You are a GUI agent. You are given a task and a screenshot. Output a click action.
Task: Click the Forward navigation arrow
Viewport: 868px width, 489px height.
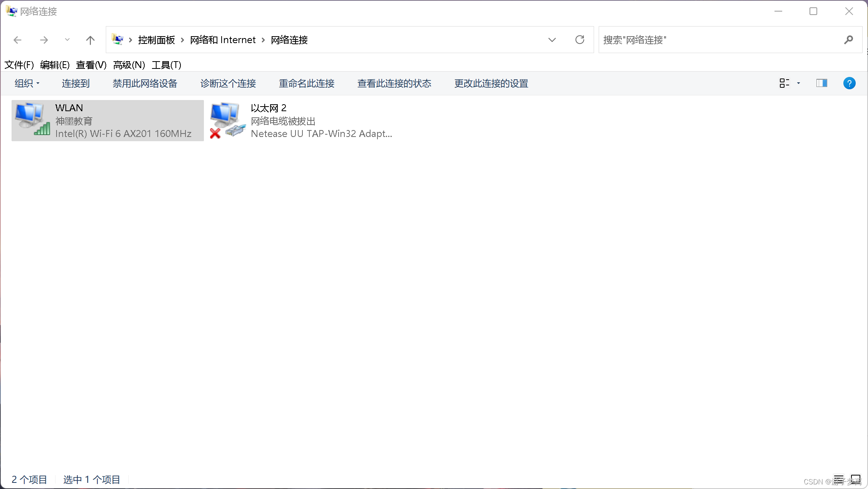tap(44, 40)
